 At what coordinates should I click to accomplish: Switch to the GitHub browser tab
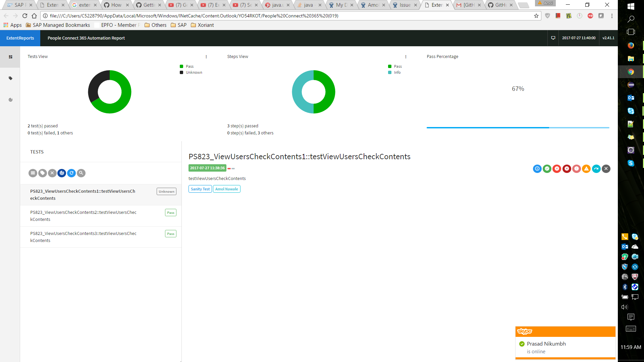point(500,5)
